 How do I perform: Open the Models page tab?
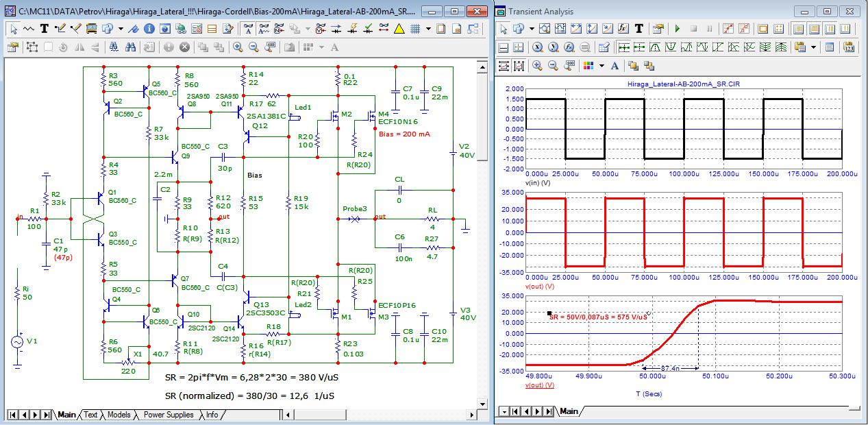click(x=119, y=415)
